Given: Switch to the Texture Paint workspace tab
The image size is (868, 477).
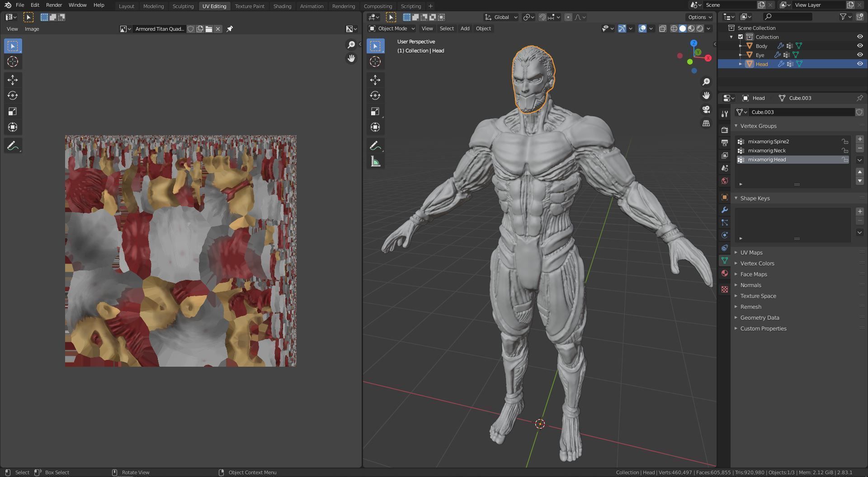Looking at the screenshot, I should point(250,6).
